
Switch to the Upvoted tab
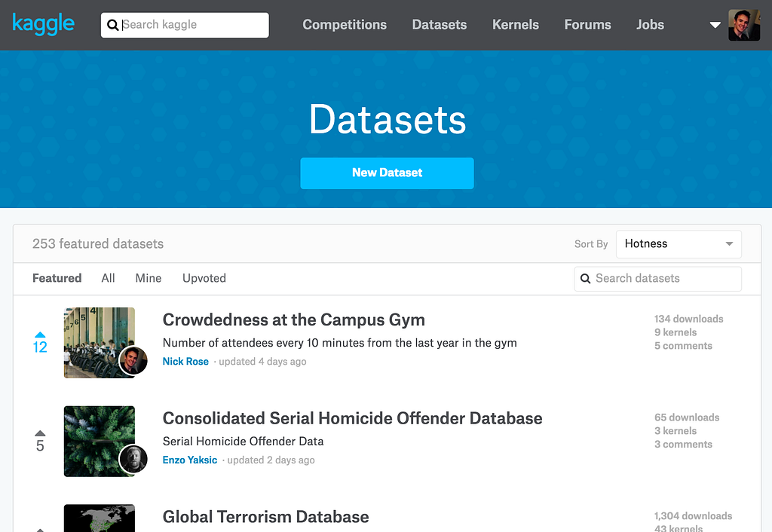(x=204, y=278)
